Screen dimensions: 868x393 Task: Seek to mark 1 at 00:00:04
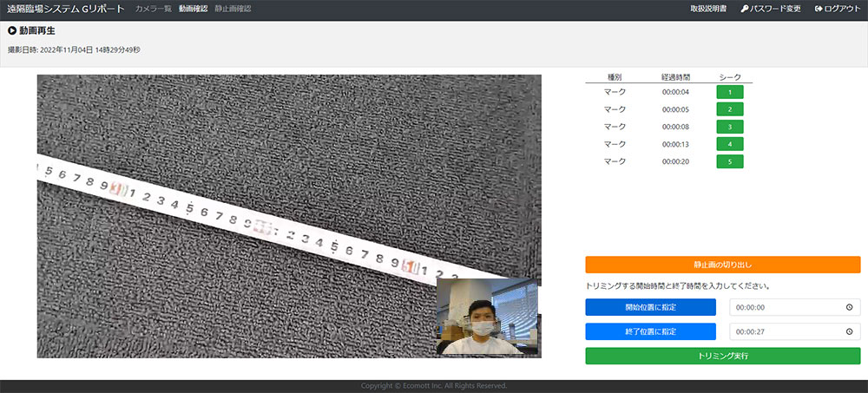point(730,92)
